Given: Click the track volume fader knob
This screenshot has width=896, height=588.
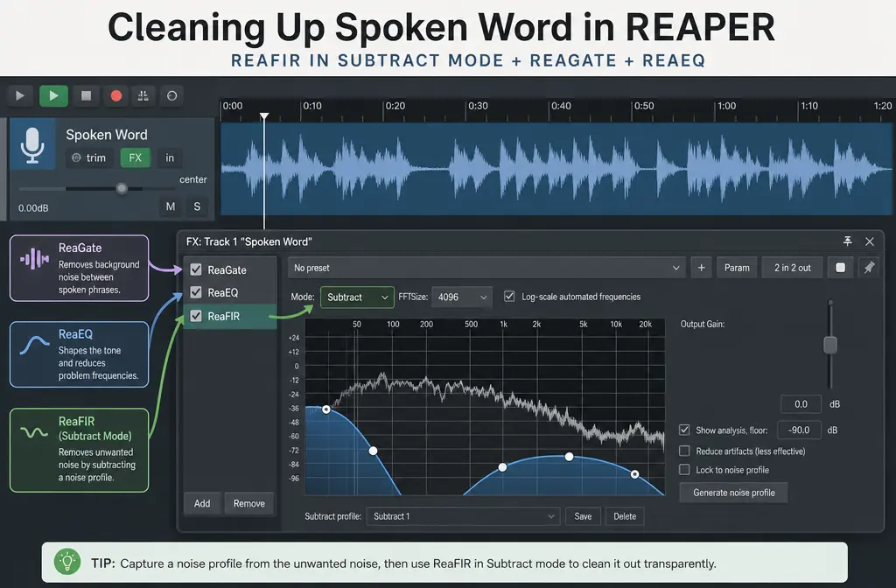Looking at the screenshot, I should [x=121, y=189].
